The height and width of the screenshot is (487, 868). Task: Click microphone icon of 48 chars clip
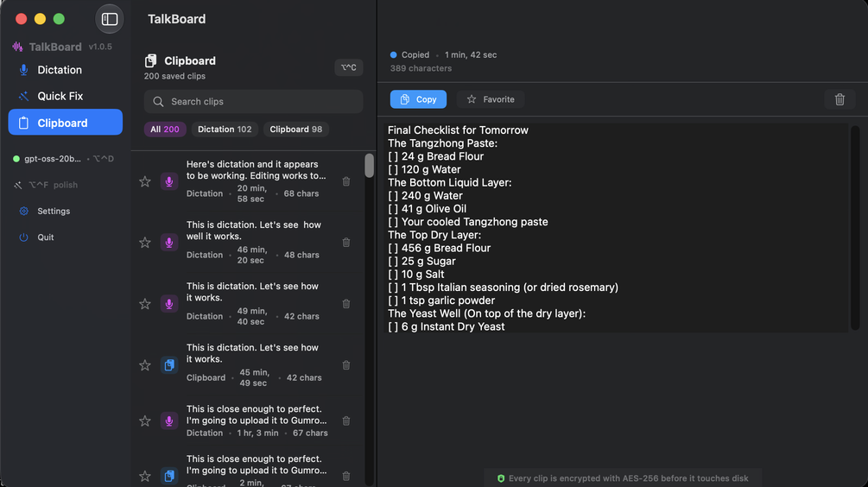click(x=169, y=243)
